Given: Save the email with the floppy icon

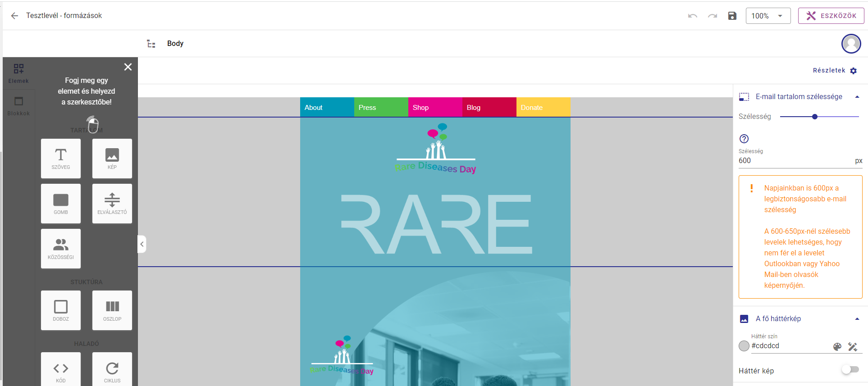Looking at the screenshot, I should pos(732,16).
